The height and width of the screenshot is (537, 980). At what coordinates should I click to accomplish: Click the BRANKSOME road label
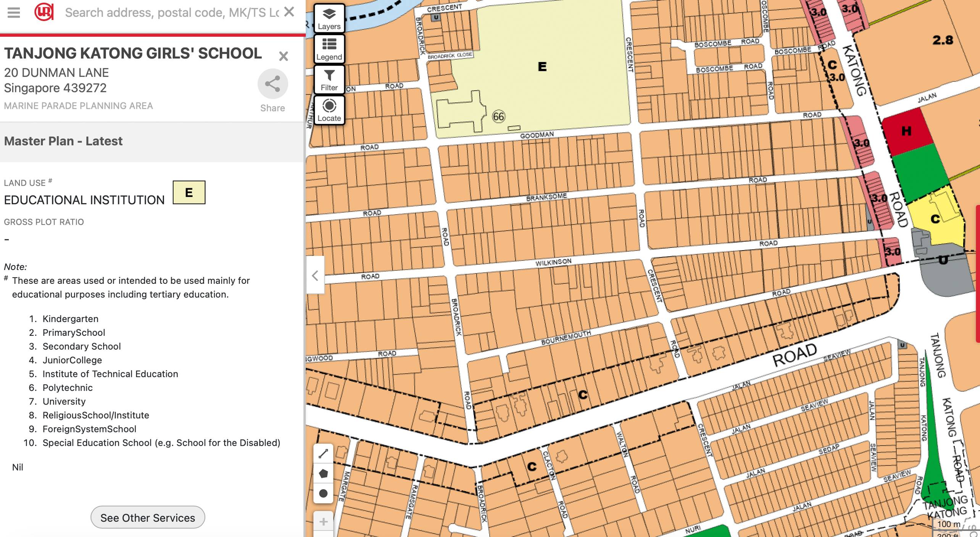546,197
